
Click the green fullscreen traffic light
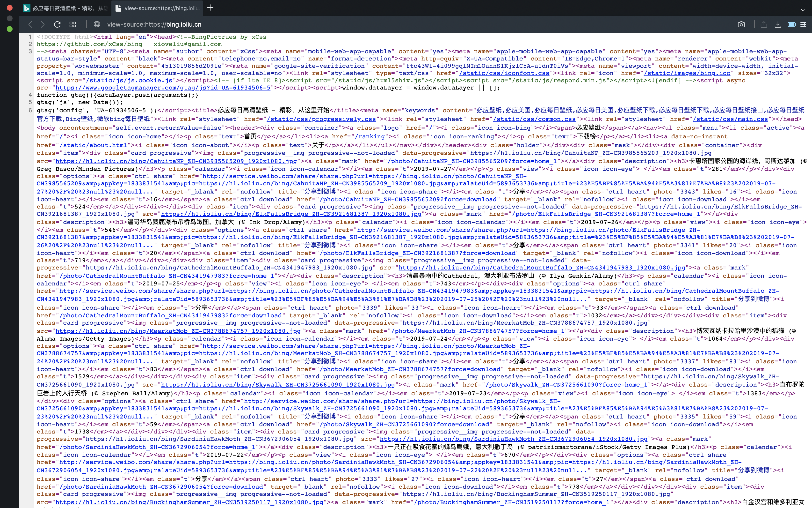coord(10,29)
